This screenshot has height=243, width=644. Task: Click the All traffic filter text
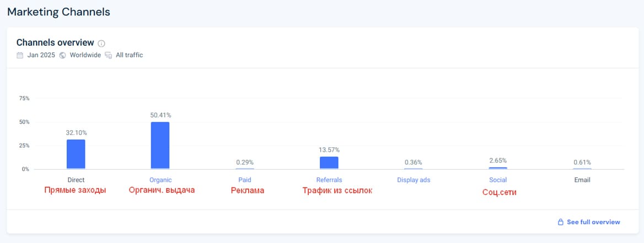pos(130,55)
